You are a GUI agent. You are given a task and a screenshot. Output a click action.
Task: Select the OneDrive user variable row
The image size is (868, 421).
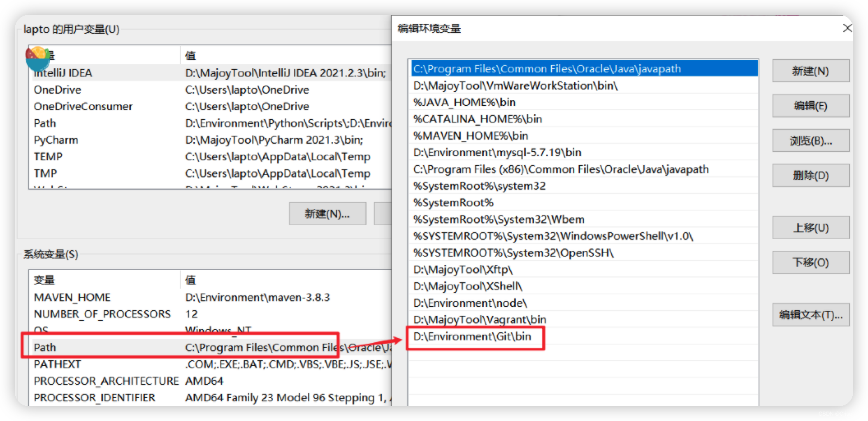(x=210, y=90)
